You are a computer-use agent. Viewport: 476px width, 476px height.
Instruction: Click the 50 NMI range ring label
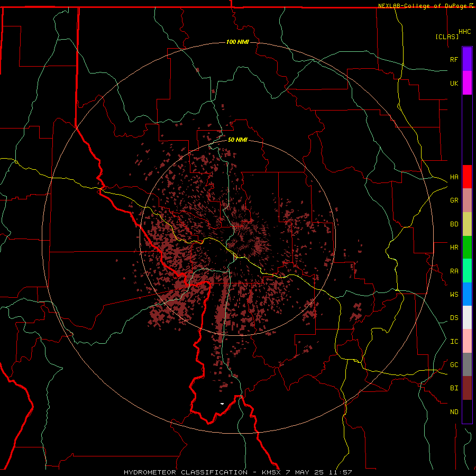[x=237, y=140]
